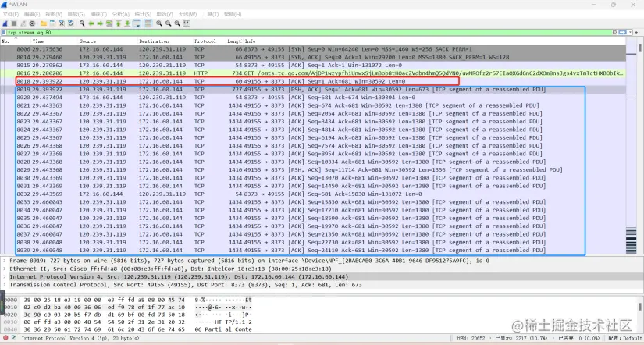Jump to the last packet
Viewport: 644px width, 345px height.
(x=127, y=23)
